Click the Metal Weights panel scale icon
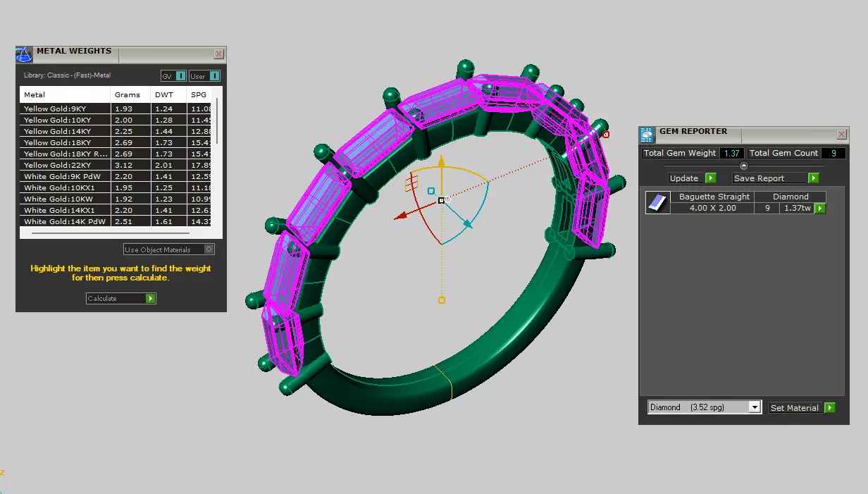The image size is (868, 494). click(24, 54)
